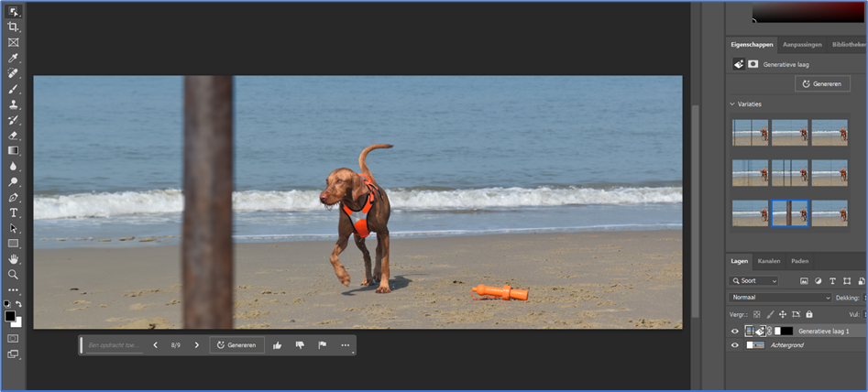Select the Pen tool

click(x=13, y=197)
